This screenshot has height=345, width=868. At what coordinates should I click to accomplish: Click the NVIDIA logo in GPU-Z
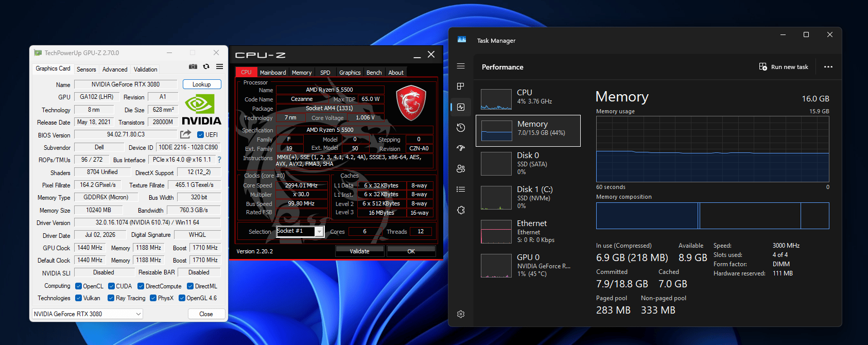point(201,109)
